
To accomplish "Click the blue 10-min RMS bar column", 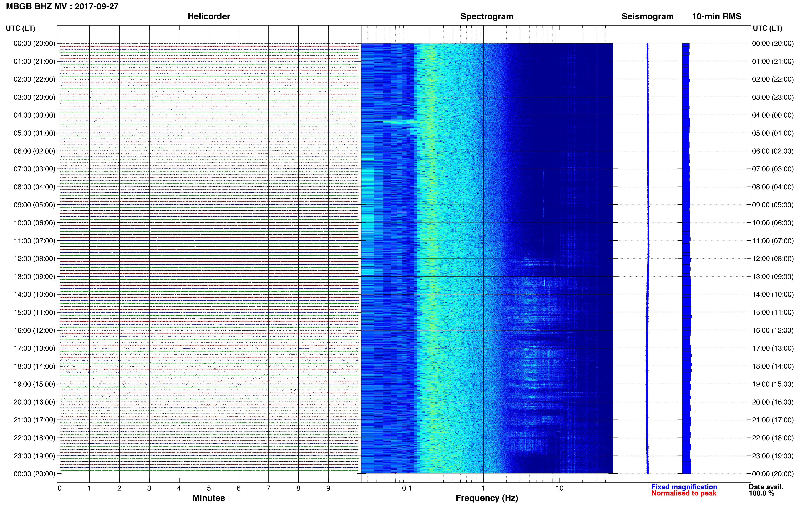I will click(686, 258).
